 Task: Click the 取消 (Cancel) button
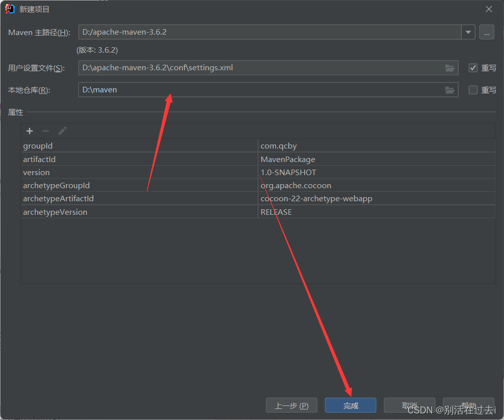click(410, 405)
